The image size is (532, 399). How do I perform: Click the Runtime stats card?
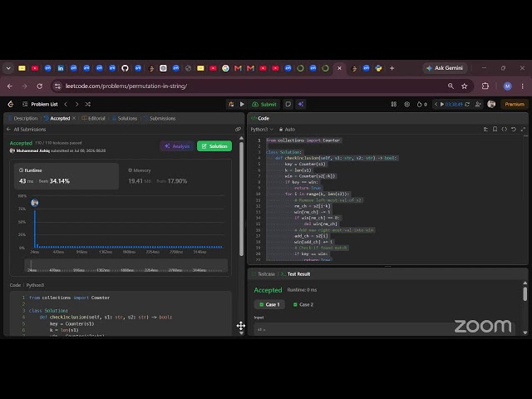point(66,176)
